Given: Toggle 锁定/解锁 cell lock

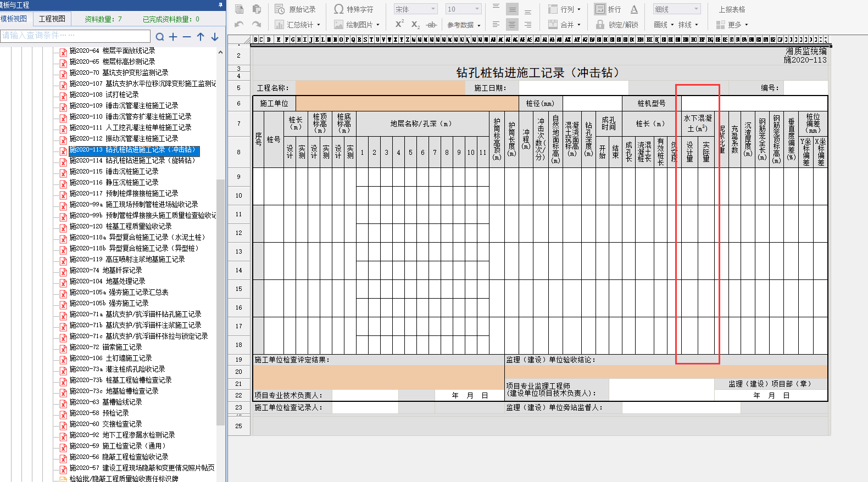Looking at the screenshot, I should coord(617,25).
